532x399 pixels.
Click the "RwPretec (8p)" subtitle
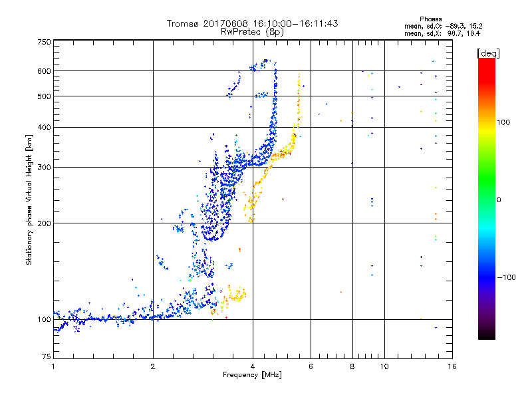coord(252,32)
